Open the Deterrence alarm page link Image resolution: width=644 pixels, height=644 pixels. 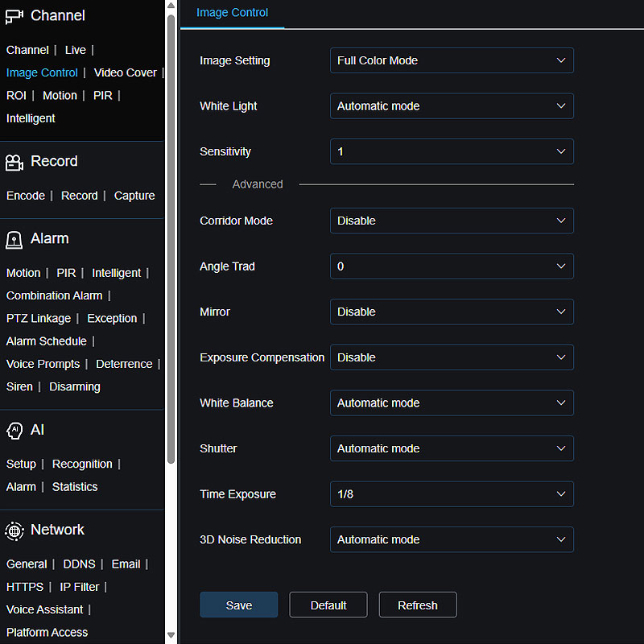click(x=124, y=364)
